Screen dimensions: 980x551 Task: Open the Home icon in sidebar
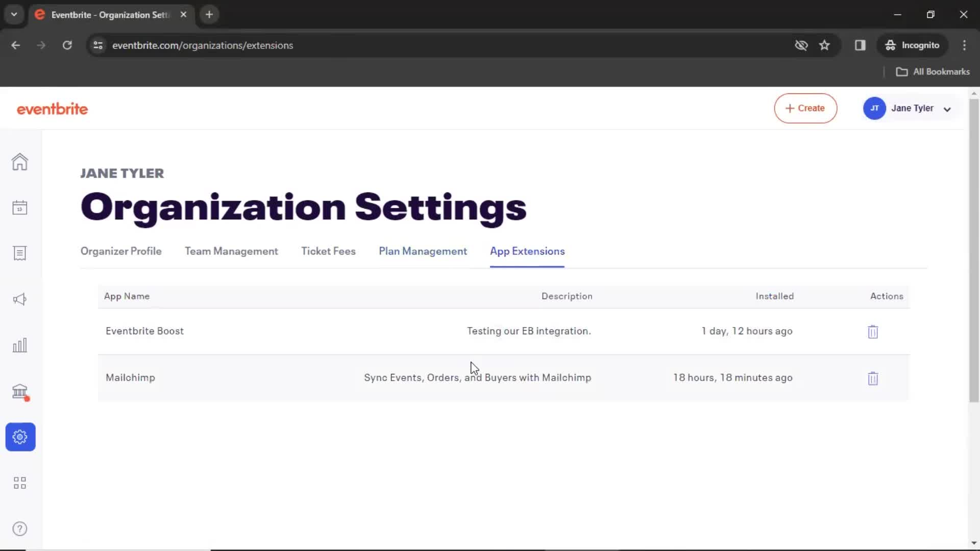click(20, 162)
